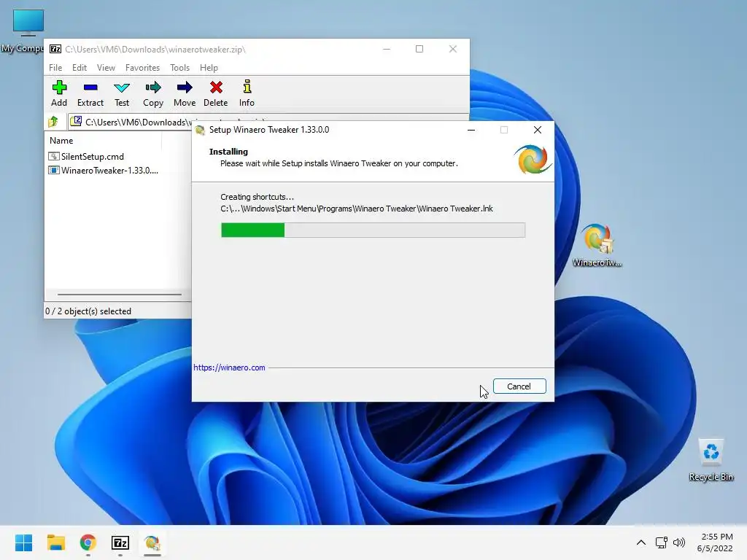
Task: Click the 7-Zip title bar app icon
Action: (x=55, y=49)
